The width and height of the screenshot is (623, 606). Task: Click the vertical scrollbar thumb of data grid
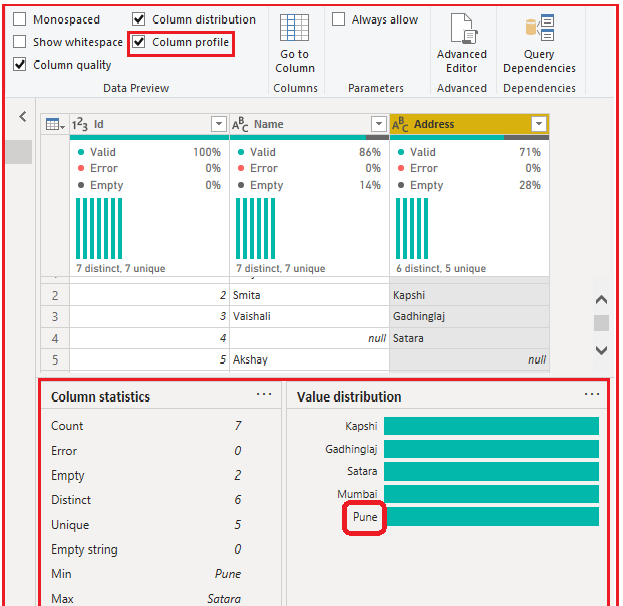(601, 323)
